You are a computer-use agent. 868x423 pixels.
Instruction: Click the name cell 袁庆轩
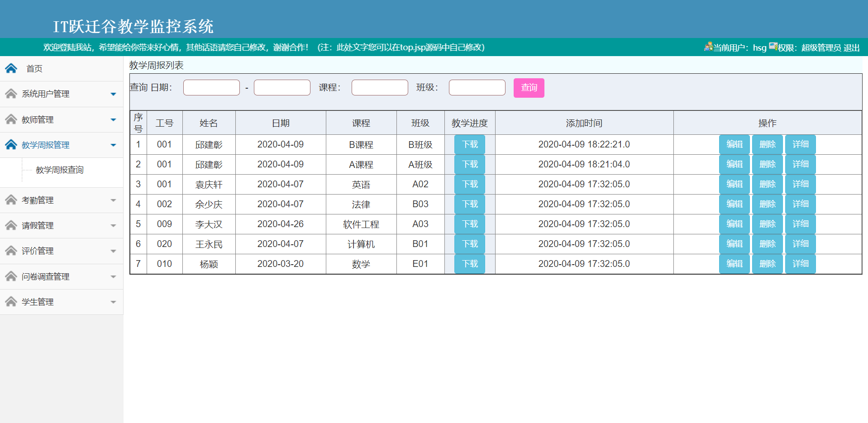209,185
